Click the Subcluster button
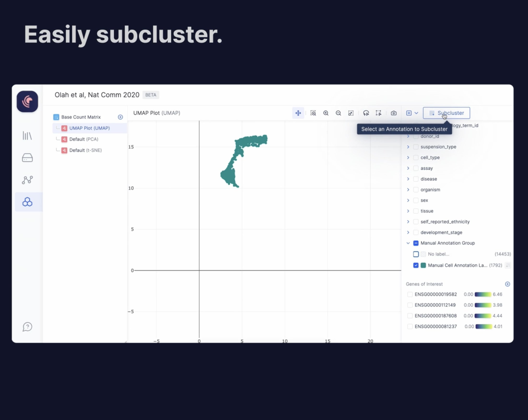Screen dimensions: 528x420 click(x=446, y=113)
